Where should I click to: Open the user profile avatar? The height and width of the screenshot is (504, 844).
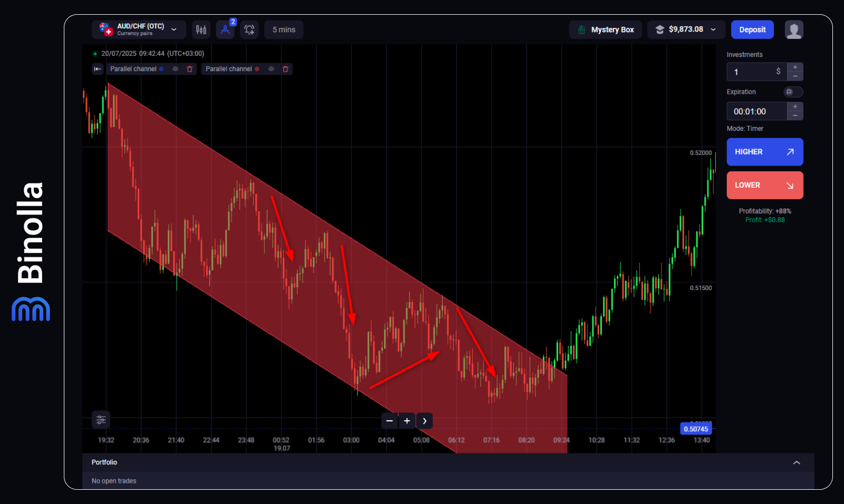pos(794,30)
